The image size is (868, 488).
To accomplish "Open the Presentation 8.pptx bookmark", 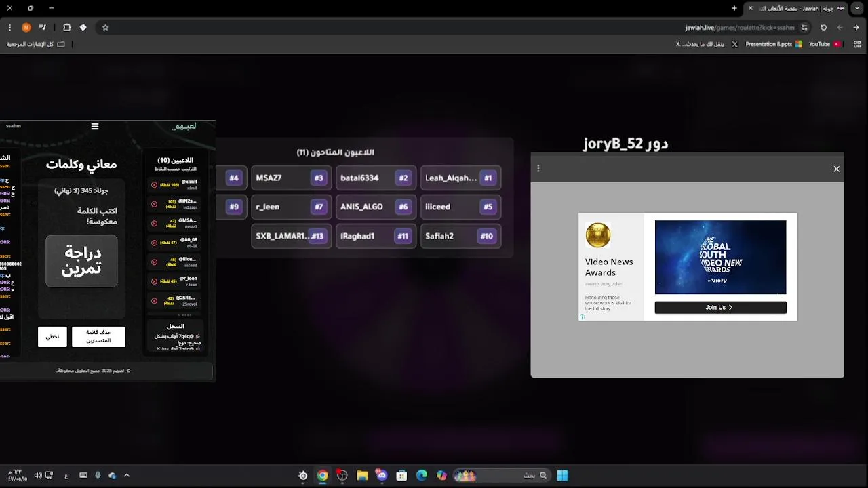I will (x=773, y=44).
